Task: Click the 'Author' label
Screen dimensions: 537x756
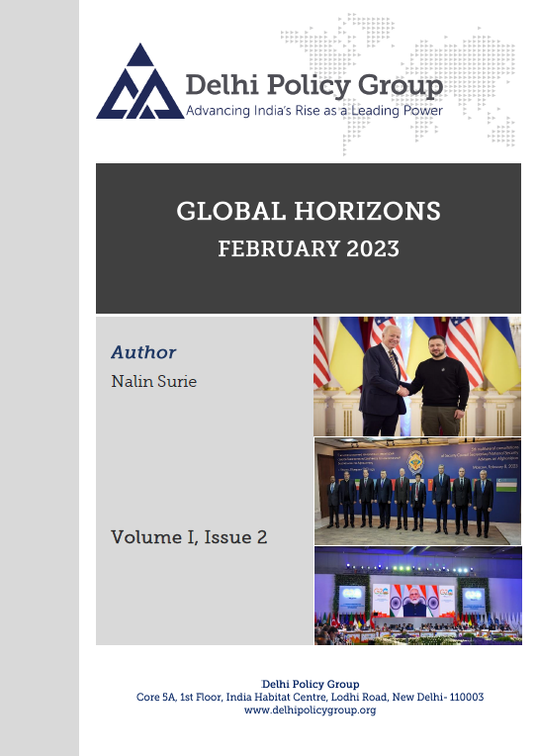Action: pyautogui.click(x=143, y=352)
